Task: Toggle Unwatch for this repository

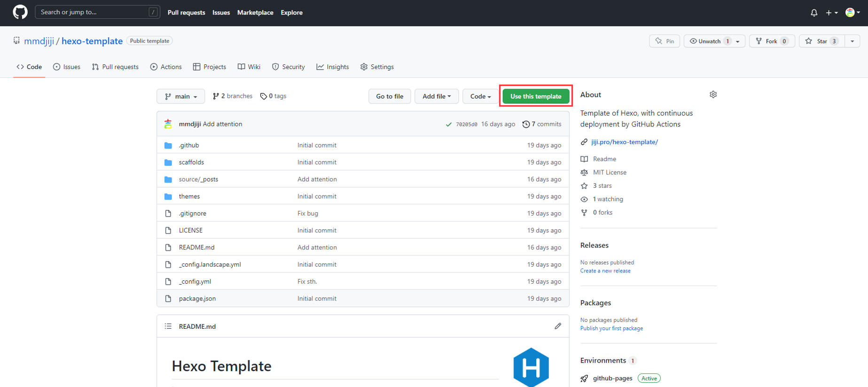Action: (710, 41)
